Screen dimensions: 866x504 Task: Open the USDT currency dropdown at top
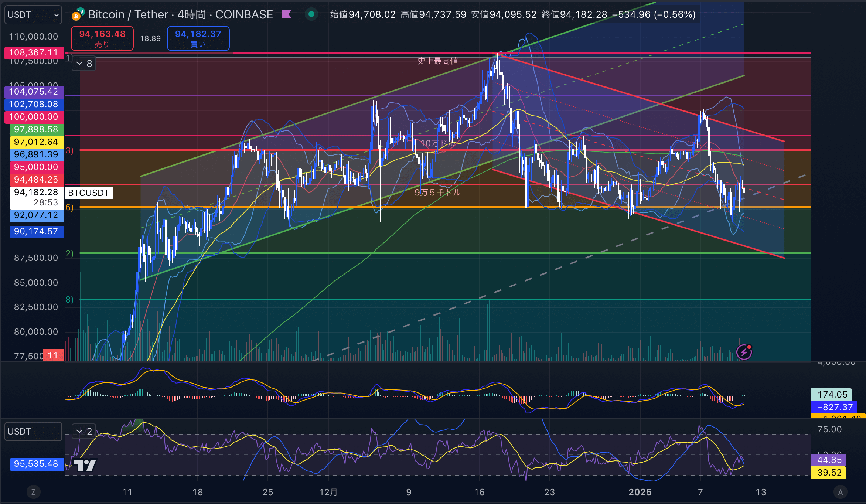click(x=33, y=15)
